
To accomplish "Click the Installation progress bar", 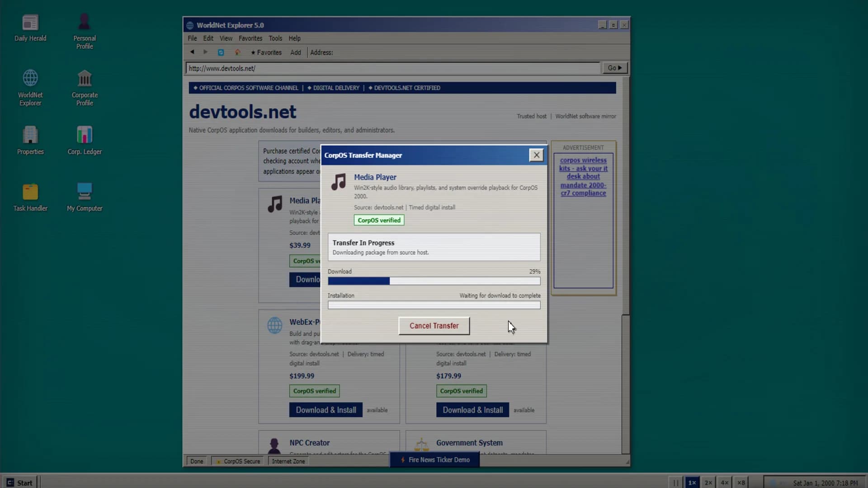I will [x=434, y=305].
